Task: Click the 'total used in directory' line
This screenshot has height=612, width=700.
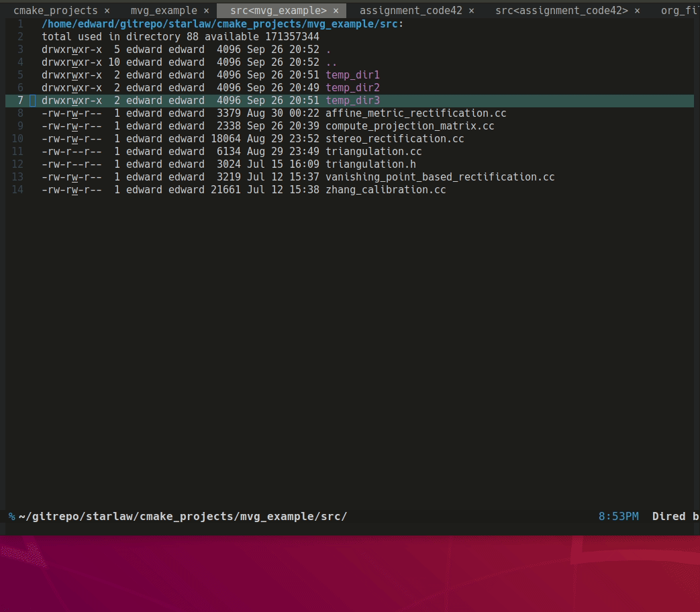Action: click(181, 37)
